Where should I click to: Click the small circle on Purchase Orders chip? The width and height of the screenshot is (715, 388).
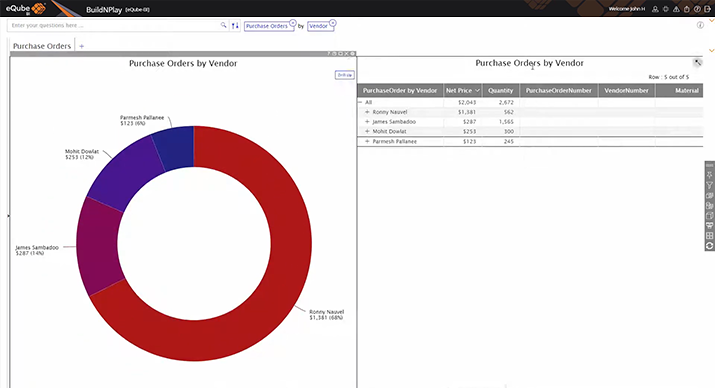click(x=293, y=22)
